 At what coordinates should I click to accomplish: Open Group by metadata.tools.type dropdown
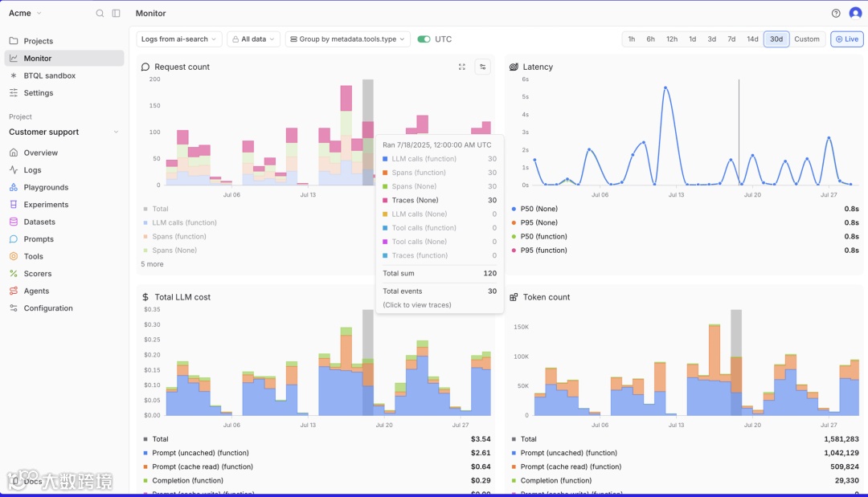348,39
